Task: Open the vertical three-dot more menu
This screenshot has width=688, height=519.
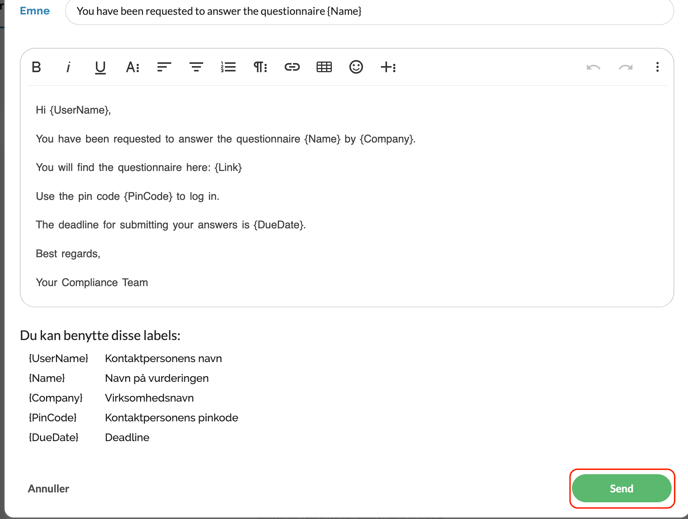Action: 657,67
